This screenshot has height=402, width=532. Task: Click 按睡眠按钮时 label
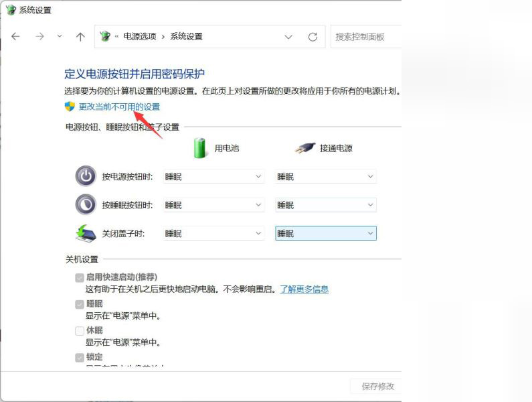[128, 205]
